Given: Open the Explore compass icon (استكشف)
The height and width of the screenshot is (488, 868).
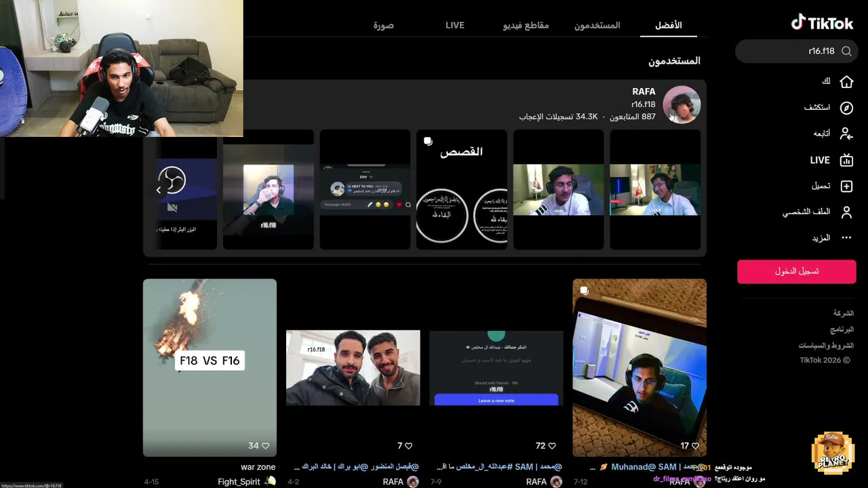Looking at the screenshot, I should tap(846, 108).
